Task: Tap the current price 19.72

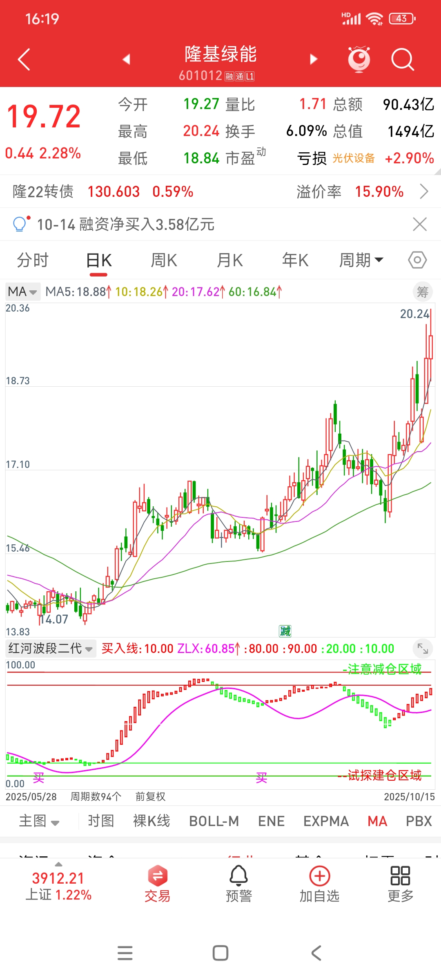Action: point(44,117)
